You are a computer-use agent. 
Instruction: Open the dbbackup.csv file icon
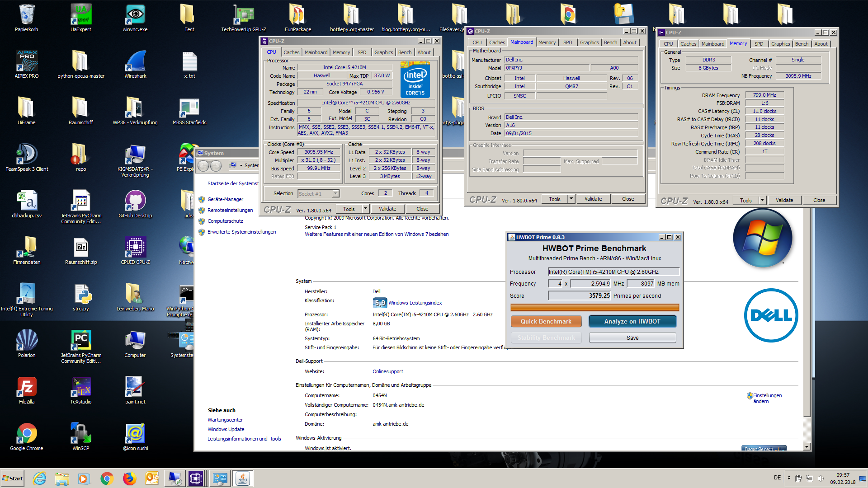tap(27, 204)
